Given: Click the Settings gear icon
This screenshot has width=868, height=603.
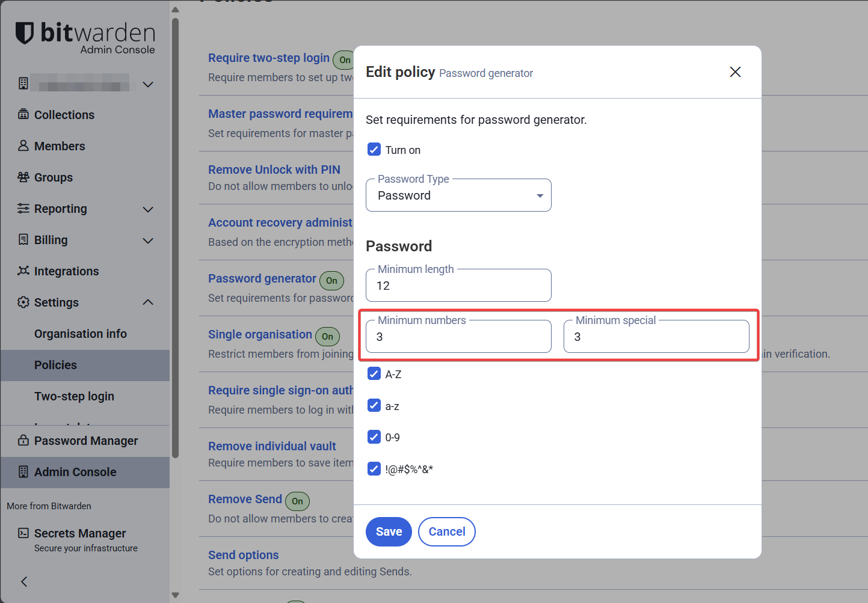Looking at the screenshot, I should tap(23, 302).
